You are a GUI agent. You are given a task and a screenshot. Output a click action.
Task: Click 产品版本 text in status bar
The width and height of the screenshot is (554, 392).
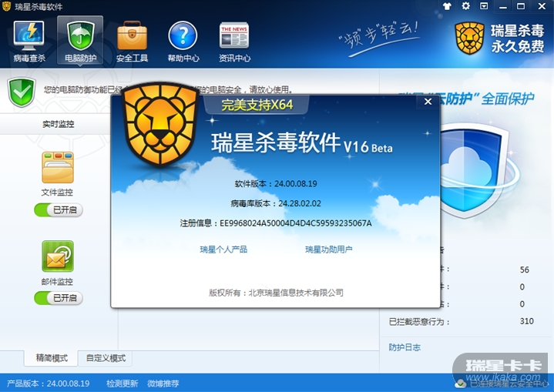tap(49, 384)
